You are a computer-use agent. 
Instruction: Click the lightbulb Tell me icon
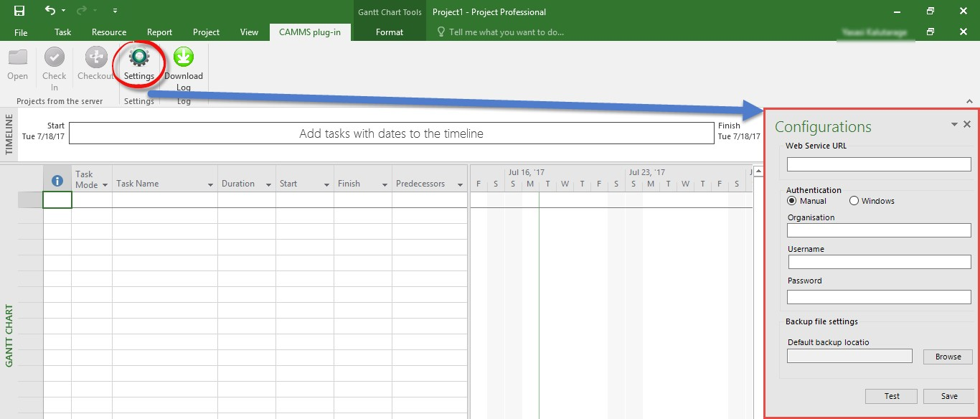click(x=441, y=32)
